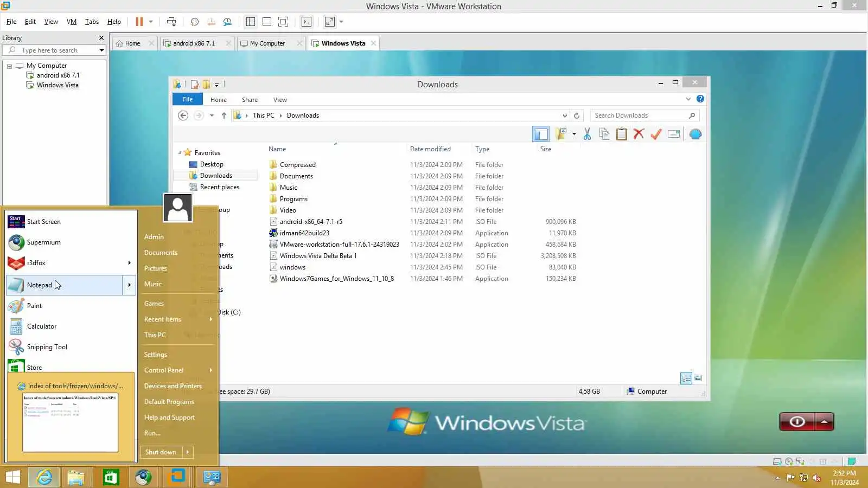Click the red power gadget button

click(797, 422)
